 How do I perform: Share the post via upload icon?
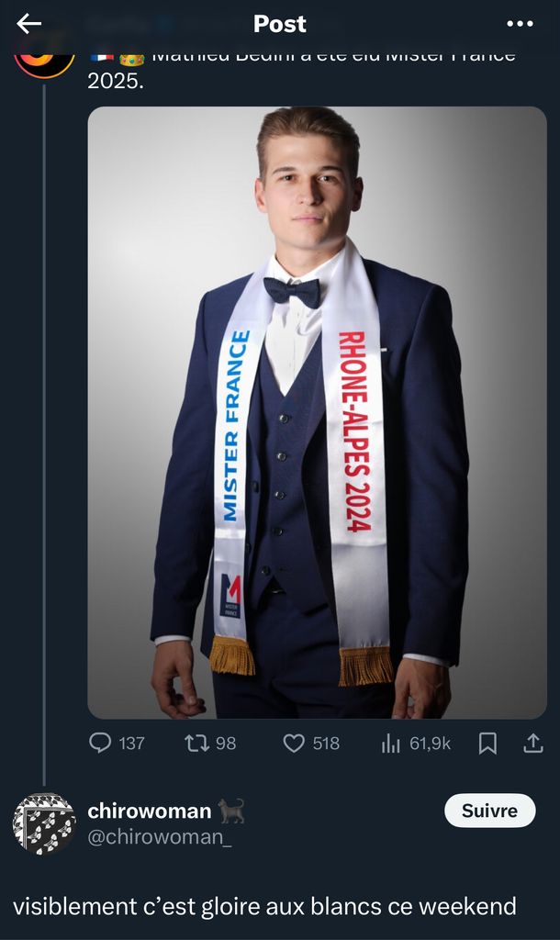[532, 743]
